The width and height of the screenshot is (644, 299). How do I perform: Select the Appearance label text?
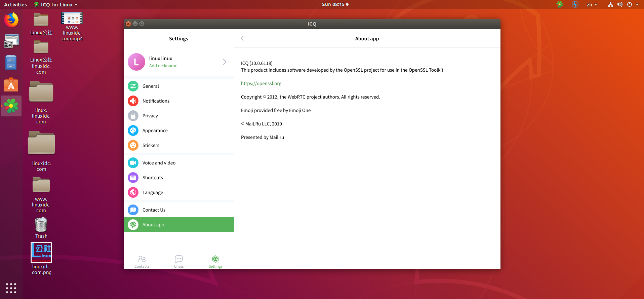tap(155, 130)
